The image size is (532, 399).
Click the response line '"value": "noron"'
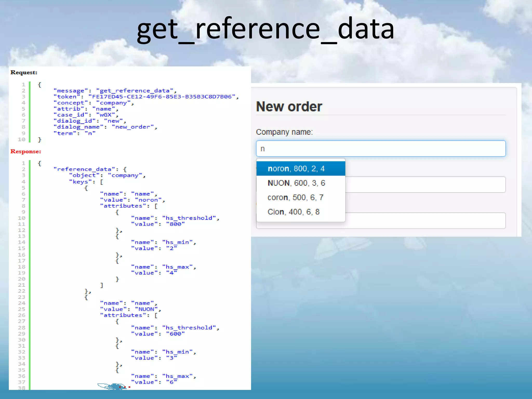[133, 200]
